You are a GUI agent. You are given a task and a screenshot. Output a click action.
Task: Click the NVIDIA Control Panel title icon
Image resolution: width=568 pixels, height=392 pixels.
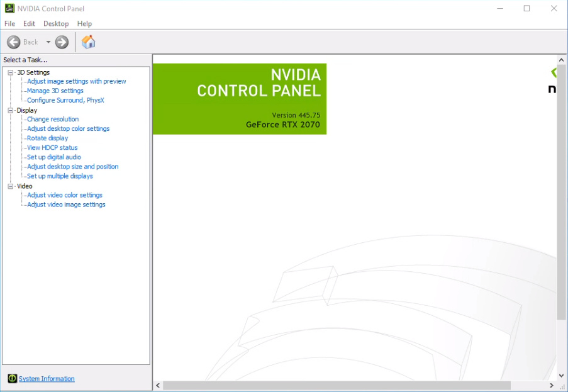(9, 8)
